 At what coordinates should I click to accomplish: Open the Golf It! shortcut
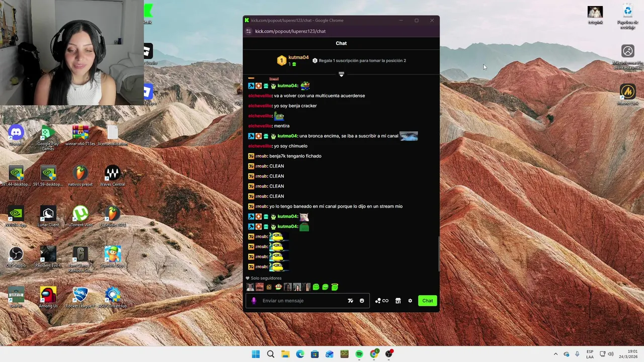[16, 298]
